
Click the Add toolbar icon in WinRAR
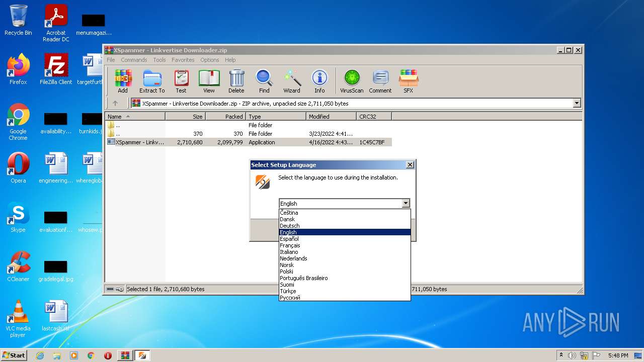coord(123,81)
